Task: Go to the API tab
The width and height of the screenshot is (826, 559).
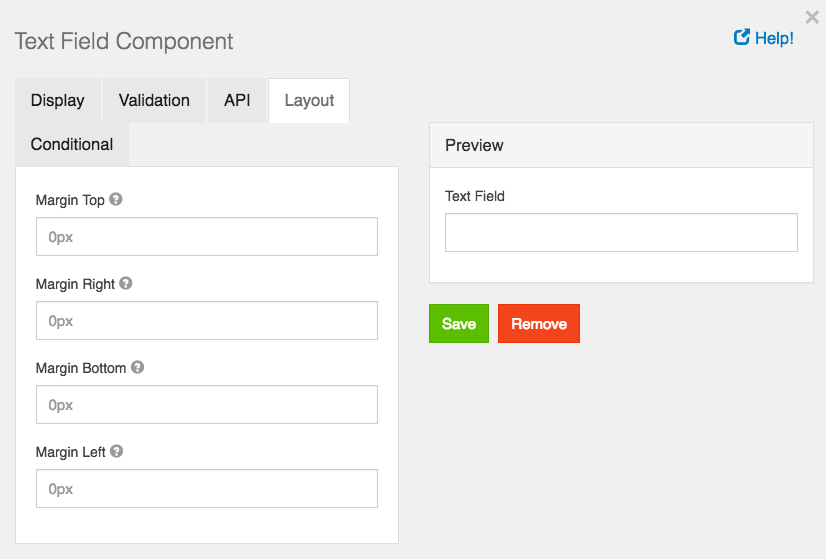Action: click(x=237, y=100)
